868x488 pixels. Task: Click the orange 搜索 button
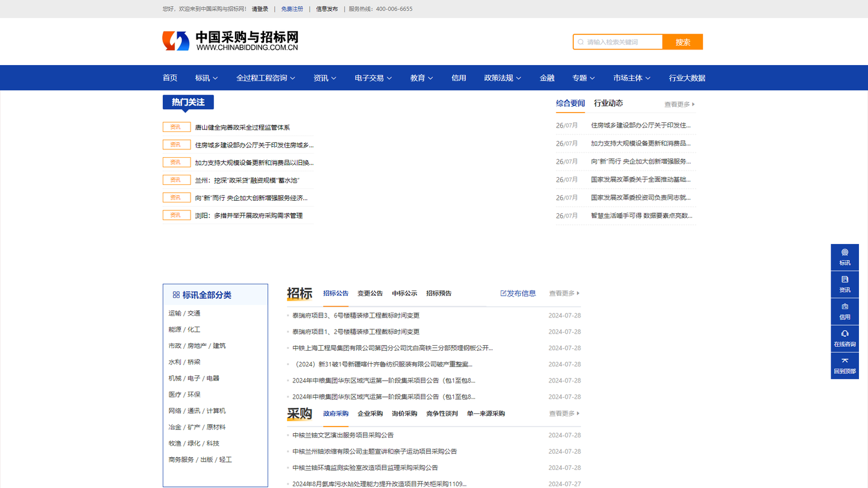click(682, 42)
